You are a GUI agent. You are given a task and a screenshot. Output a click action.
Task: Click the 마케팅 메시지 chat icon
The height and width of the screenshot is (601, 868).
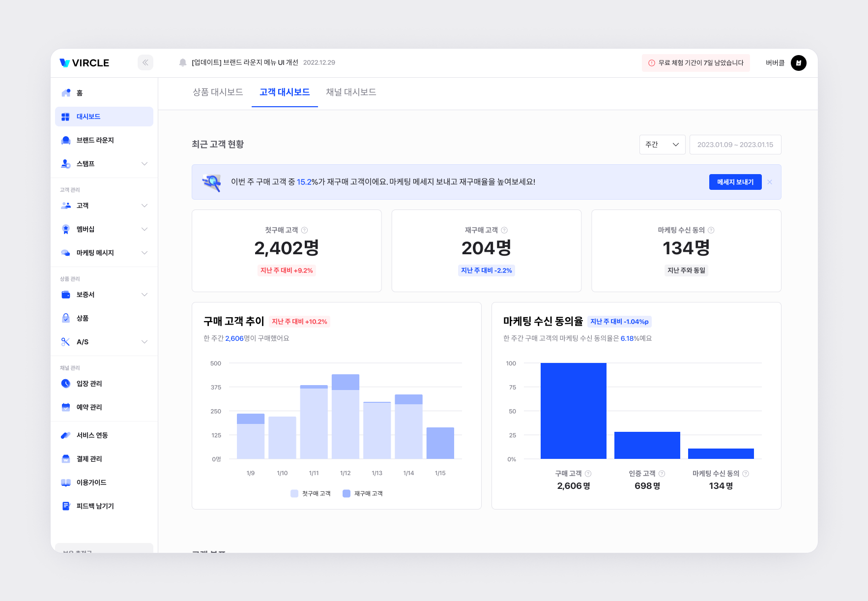(66, 253)
